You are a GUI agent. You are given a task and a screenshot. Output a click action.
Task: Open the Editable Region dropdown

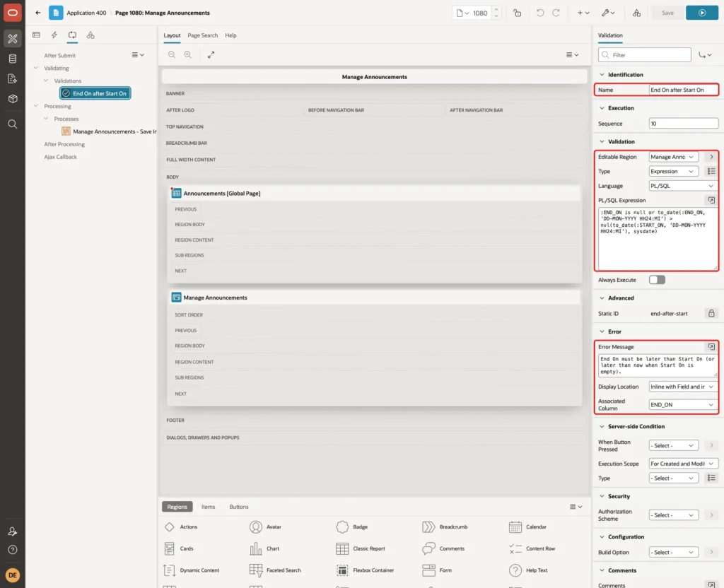pos(673,157)
